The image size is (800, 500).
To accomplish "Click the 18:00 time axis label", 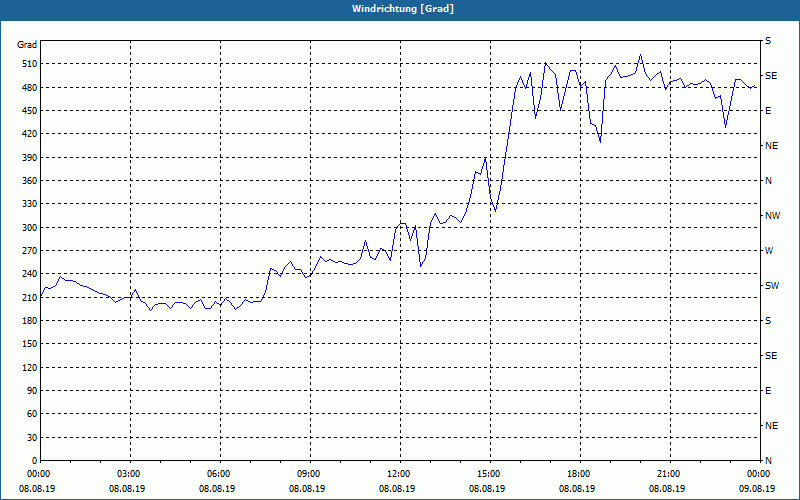I will [580, 473].
